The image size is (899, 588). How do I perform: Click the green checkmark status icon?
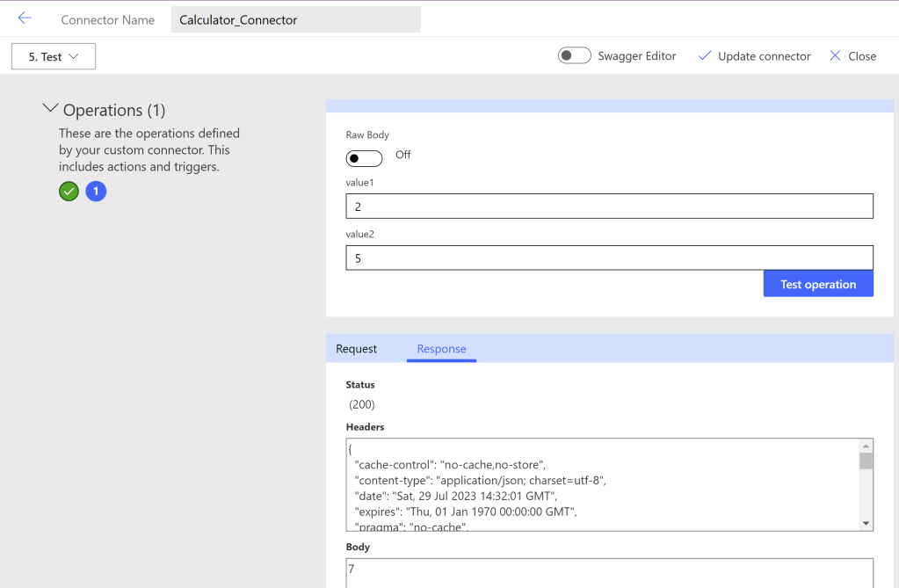[69, 191]
